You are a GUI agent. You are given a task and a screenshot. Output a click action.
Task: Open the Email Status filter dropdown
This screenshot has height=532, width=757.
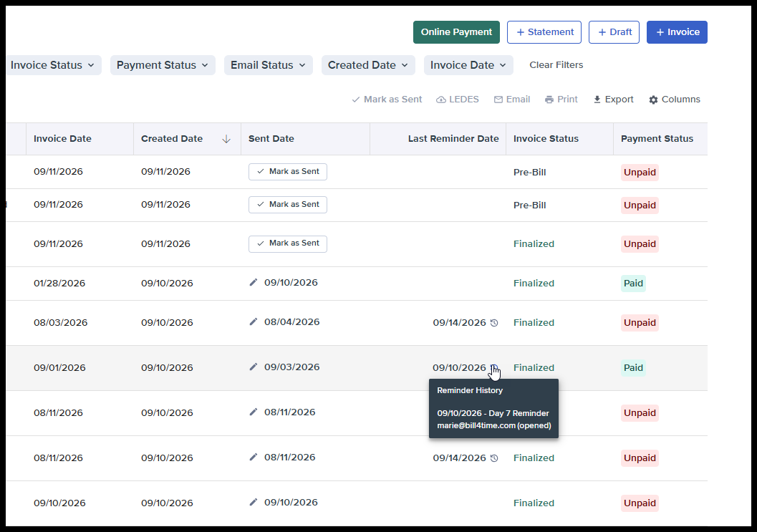(269, 65)
